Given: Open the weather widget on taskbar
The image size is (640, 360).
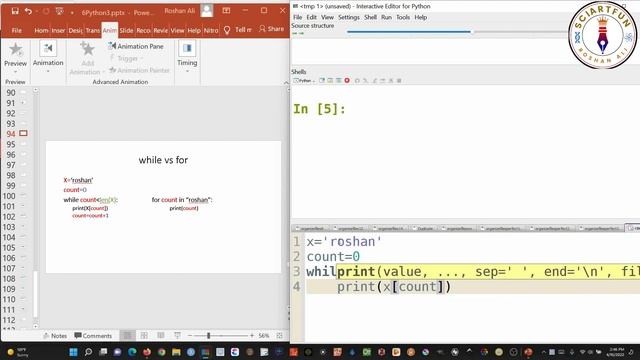Looking at the screenshot, I should click(17, 352).
